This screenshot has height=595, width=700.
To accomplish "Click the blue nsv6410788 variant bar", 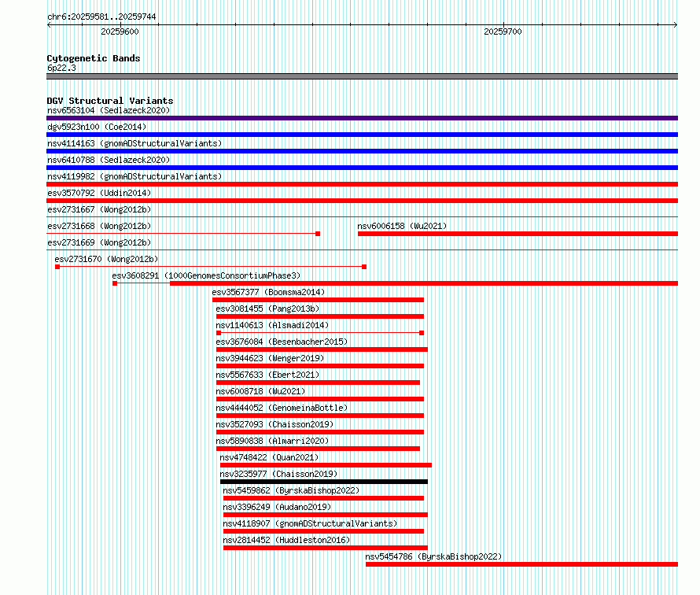I will 362,168.
